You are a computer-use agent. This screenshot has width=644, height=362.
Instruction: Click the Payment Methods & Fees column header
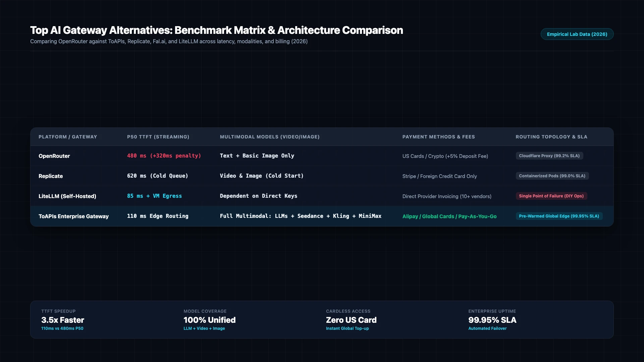pos(438,137)
